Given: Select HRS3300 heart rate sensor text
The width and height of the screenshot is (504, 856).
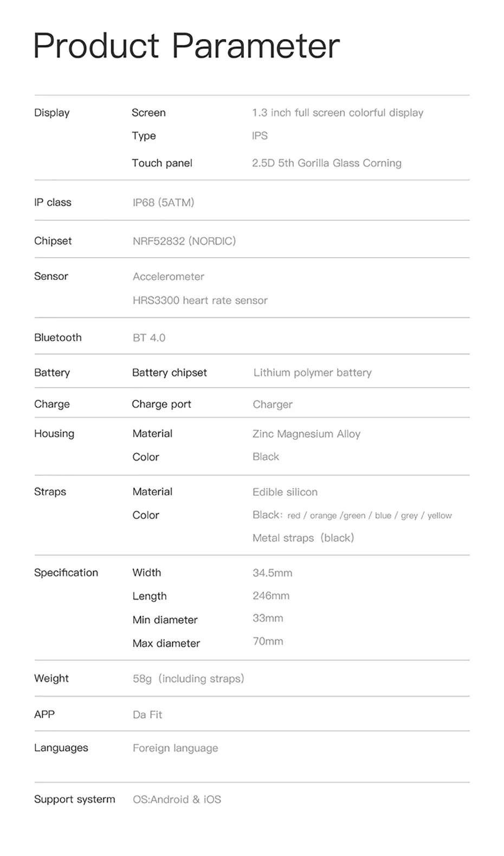Looking at the screenshot, I should point(200,301).
